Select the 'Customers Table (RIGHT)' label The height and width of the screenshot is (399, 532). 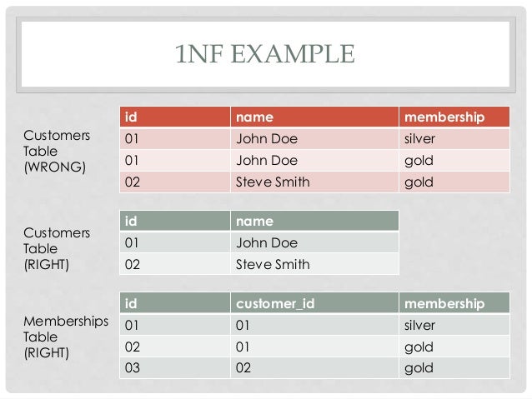tap(57, 248)
